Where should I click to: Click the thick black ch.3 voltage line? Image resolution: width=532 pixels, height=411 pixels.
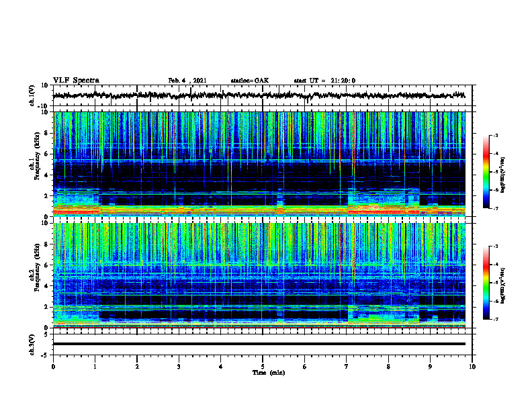click(x=259, y=344)
